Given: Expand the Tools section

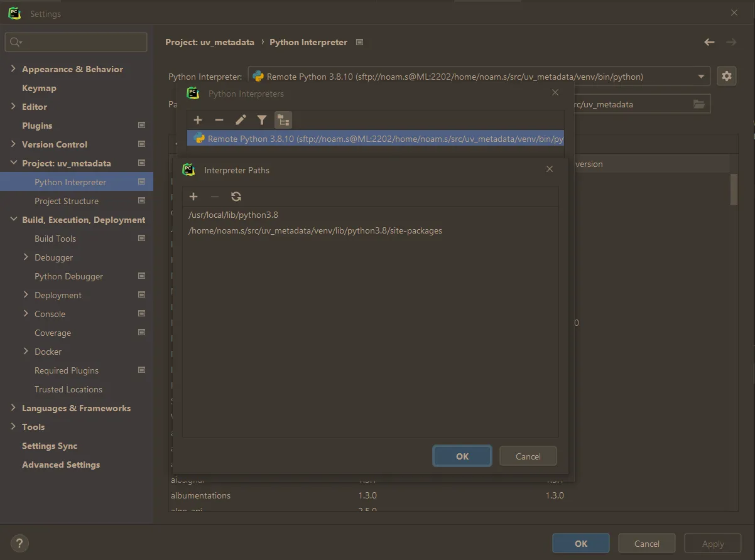Looking at the screenshot, I should pos(13,427).
